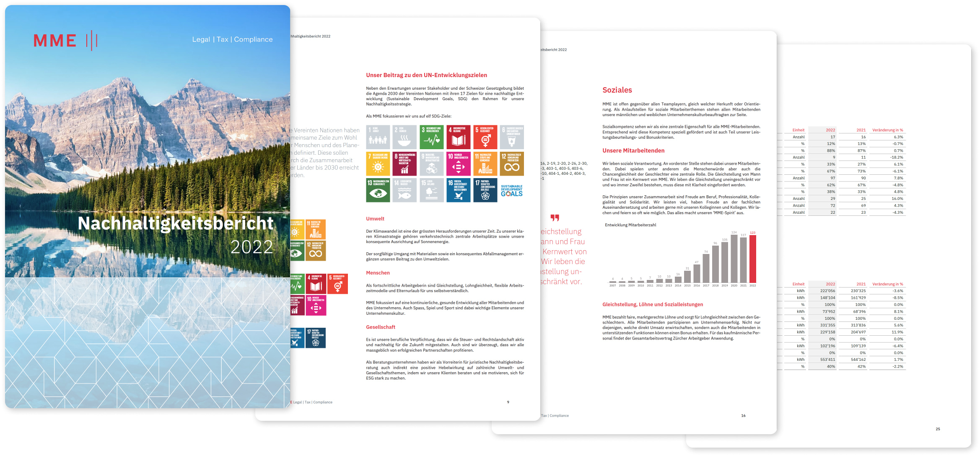Click table cell 148'104

[x=827, y=298]
